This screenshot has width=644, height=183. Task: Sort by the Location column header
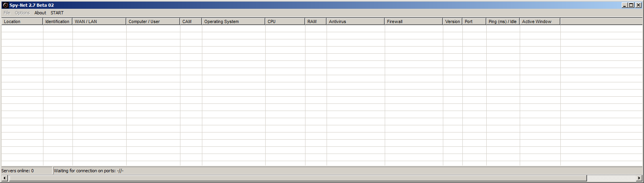click(x=22, y=21)
